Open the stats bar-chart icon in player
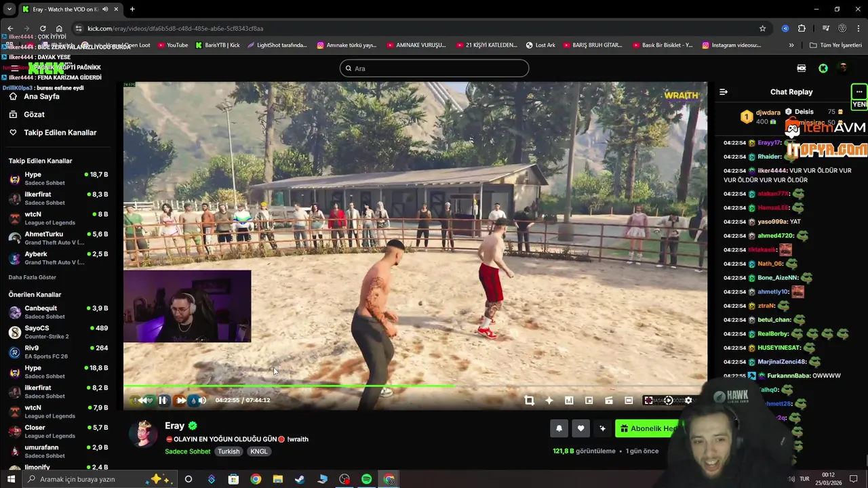 [x=569, y=401]
